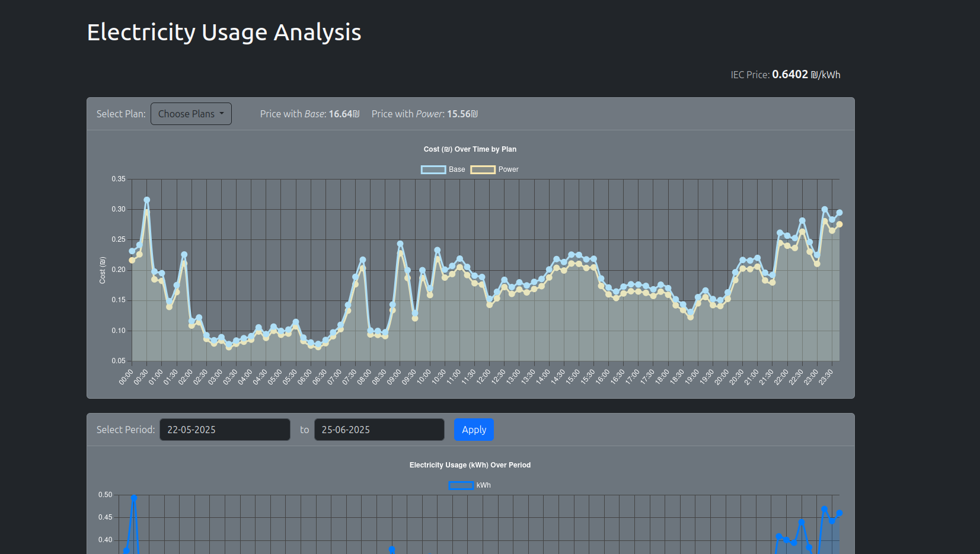Screen dimensions: 980x554
Task: Click the 06:00 x-axis label on cost chart
Action: click(305, 377)
